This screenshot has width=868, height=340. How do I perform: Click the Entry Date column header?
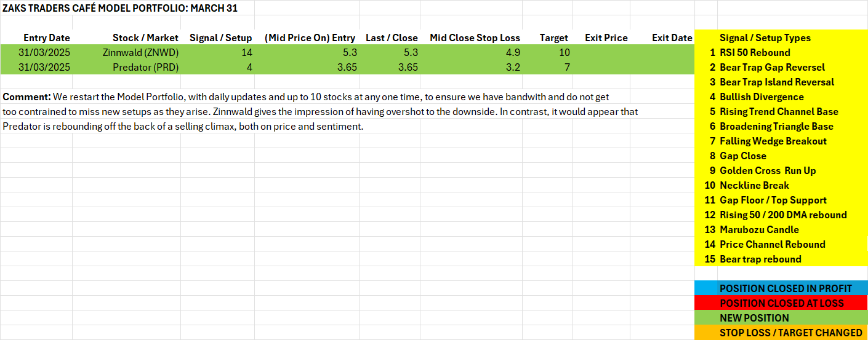click(x=47, y=38)
